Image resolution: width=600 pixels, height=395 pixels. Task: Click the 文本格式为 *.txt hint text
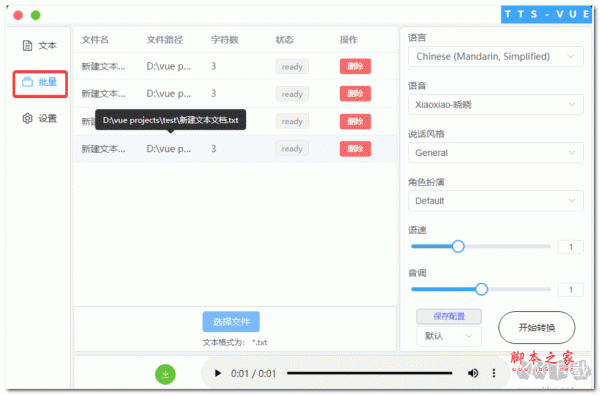(x=235, y=343)
